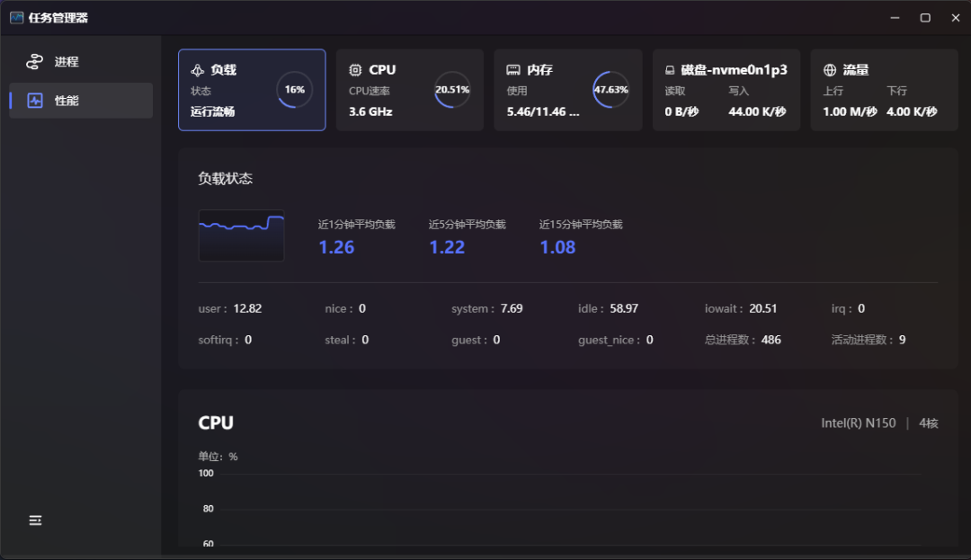Select the 流量 network traffic card

885,90
